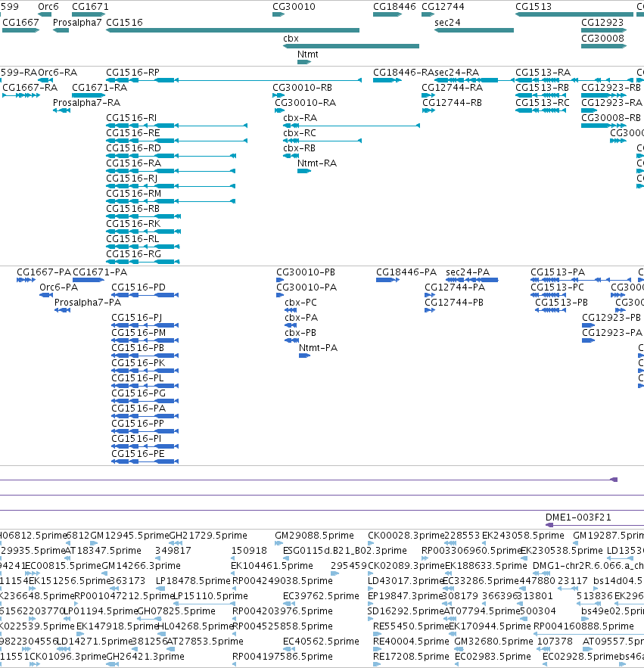Click transcript CG30010-RB label
This screenshot has width=644, height=668.
(302, 88)
